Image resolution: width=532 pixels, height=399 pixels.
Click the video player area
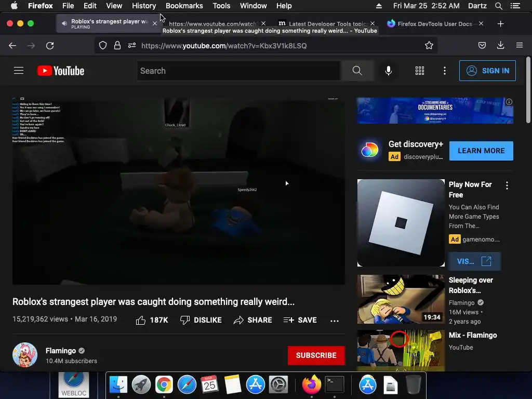pyautogui.click(x=179, y=191)
